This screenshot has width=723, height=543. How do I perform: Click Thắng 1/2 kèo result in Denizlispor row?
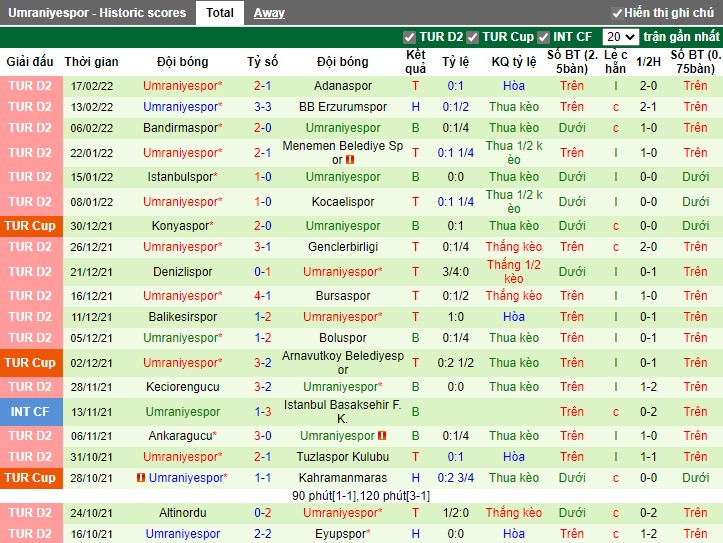click(x=514, y=272)
